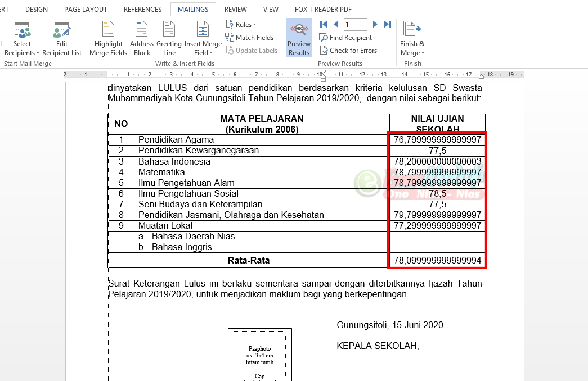Click date text 'Gungungsitoli, 15 Juni 2020'
588x381 pixels.
coord(390,325)
